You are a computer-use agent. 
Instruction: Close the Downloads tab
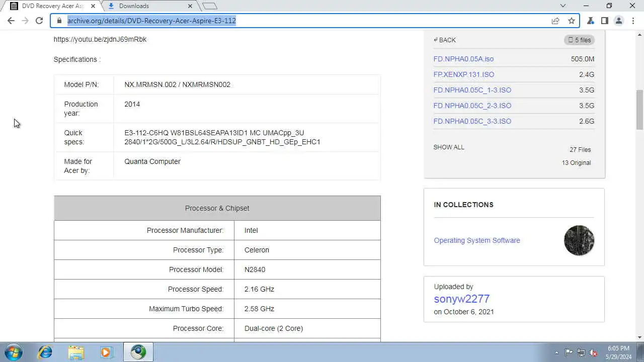click(x=190, y=6)
